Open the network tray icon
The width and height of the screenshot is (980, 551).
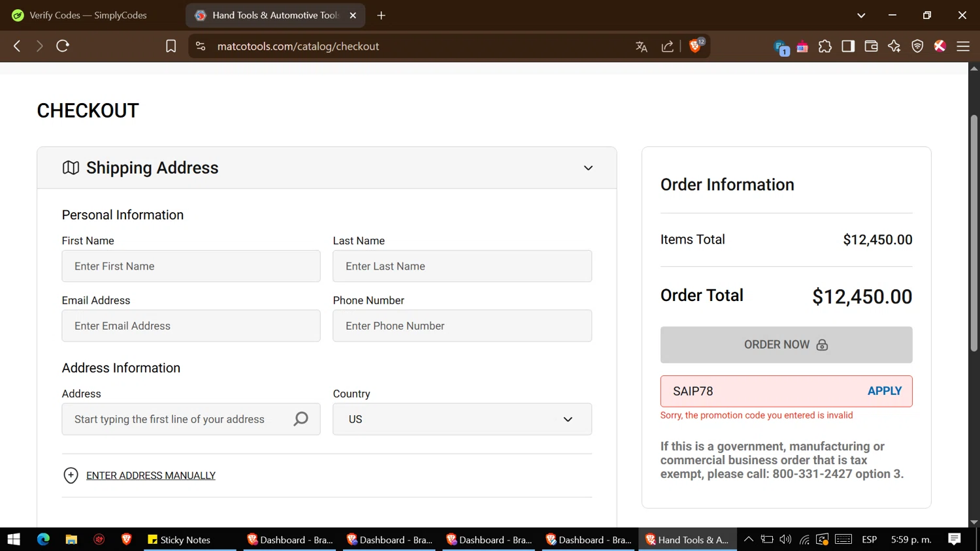click(x=804, y=539)
